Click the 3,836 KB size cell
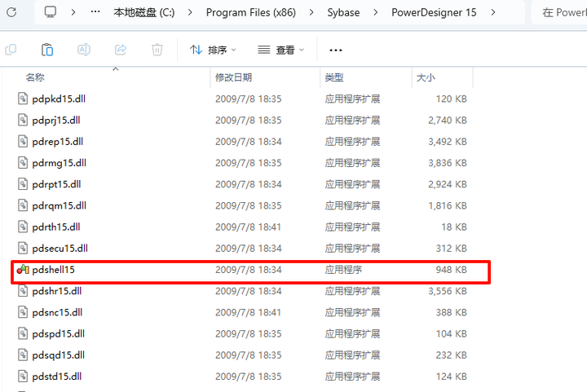This screenshot has width=587, height=392. 448,163
